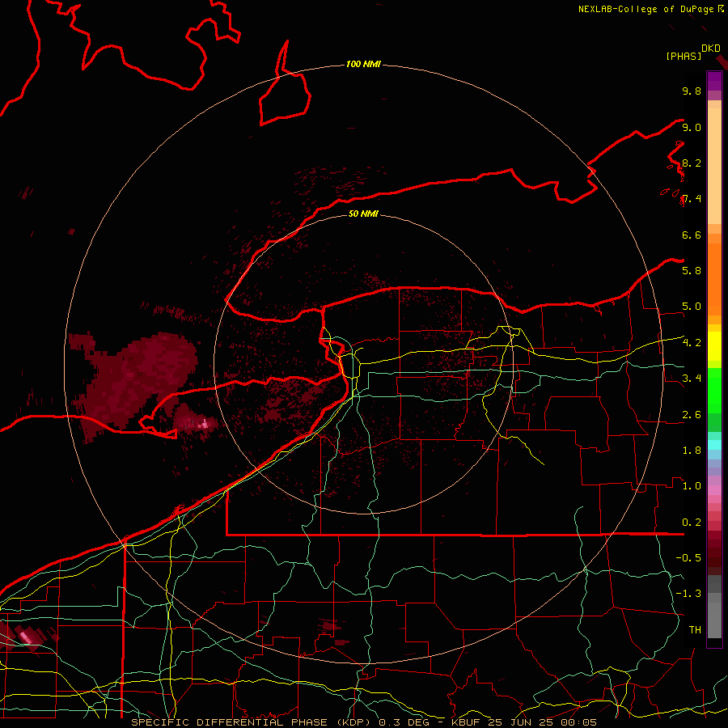Pick the pink band on the color bar
The height and width of the screenshot is (728, 728).
pos(714,490)
